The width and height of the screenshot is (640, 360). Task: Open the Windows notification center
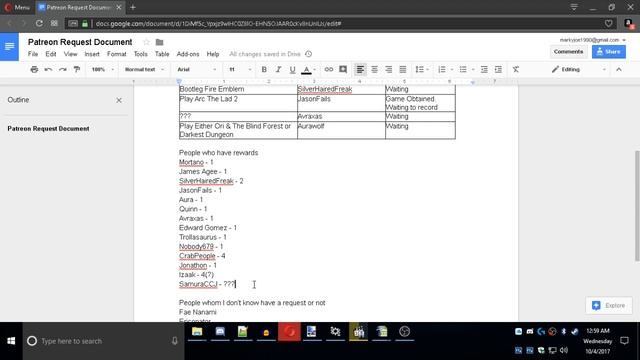click(x=624, y=341)
